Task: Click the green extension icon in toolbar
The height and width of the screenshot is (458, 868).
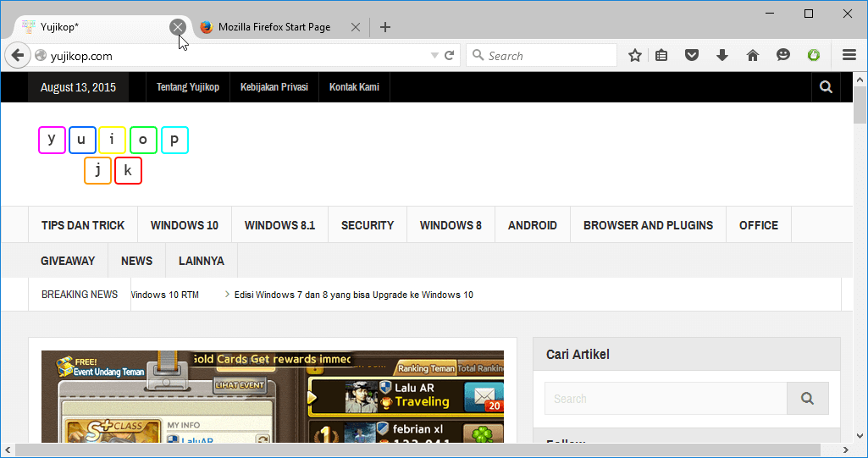Action: click(x=813, y=55)
